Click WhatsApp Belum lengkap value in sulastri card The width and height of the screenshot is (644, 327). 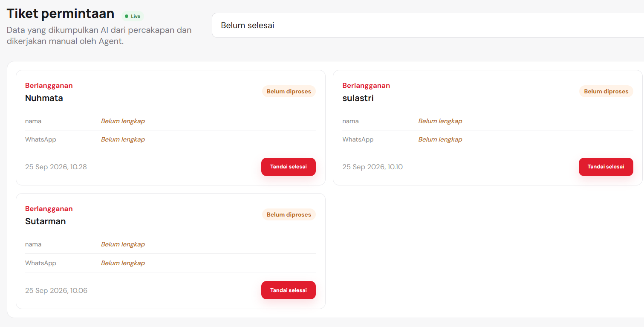tap(440, 139)
